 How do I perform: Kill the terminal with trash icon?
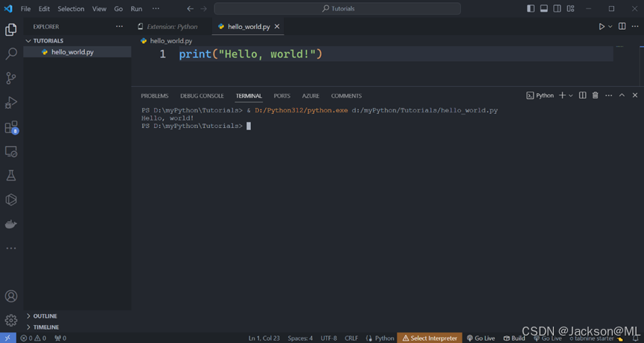click(595, 95)
